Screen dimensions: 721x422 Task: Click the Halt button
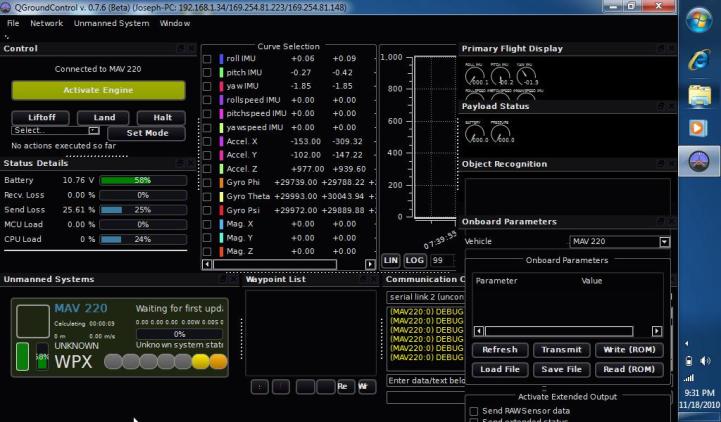pos(161,118)
